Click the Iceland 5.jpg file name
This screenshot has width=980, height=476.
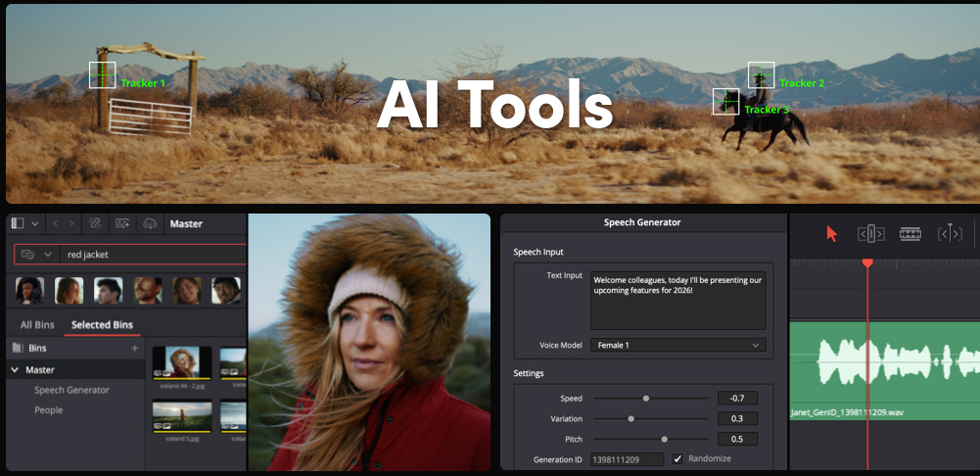tap(182, 439)
